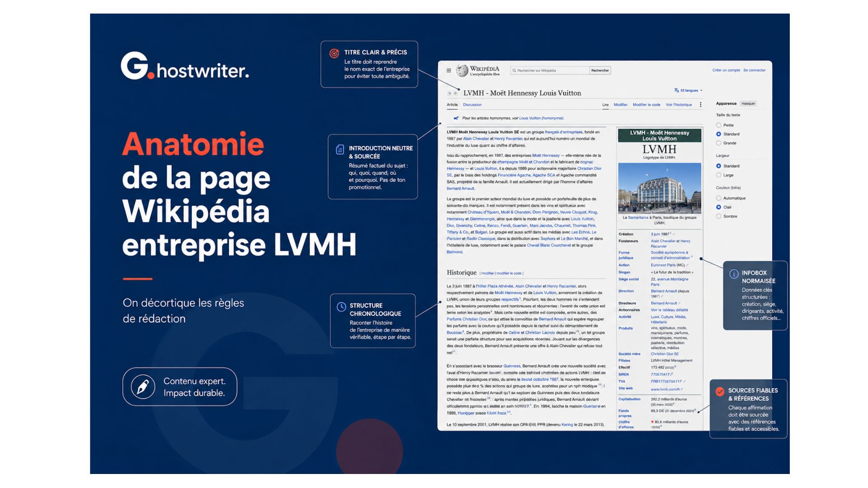Open the Marc Jacobs link

(541, 226)
